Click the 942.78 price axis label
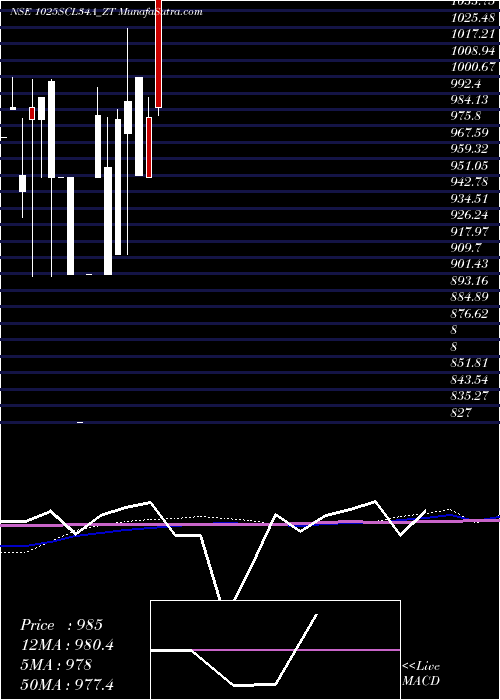Screen dimensions: 500x700 469,182
